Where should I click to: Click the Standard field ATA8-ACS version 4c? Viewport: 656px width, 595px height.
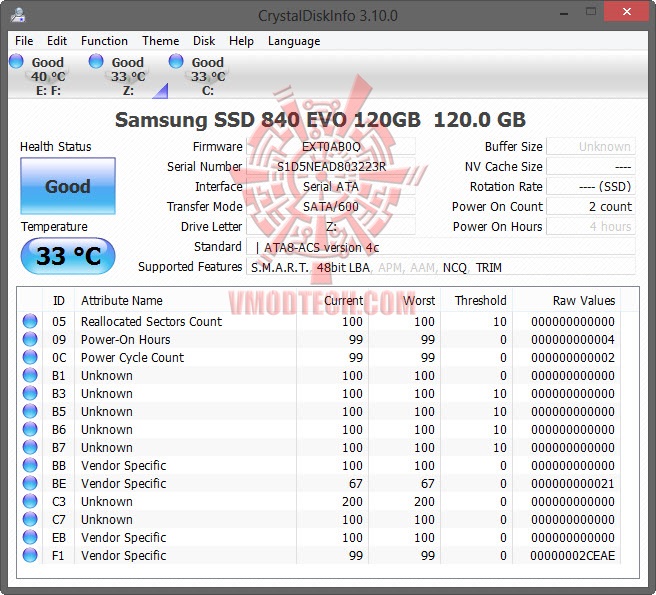[441, 247]
